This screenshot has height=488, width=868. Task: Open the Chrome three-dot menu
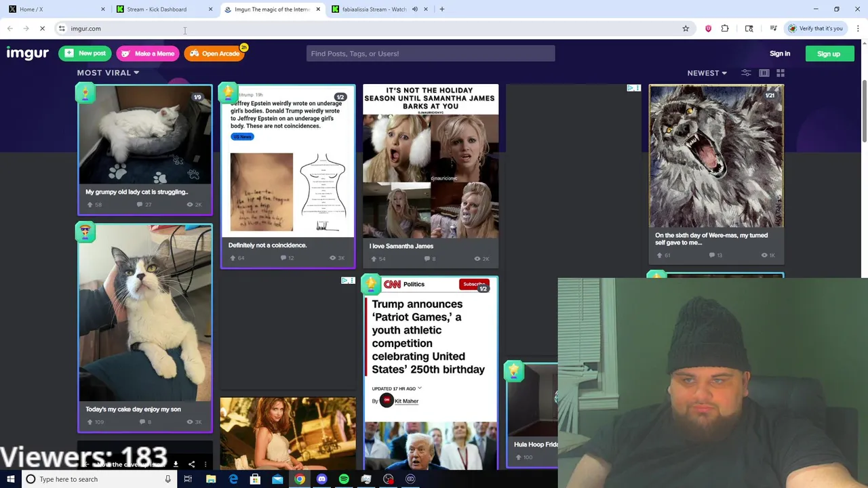(858, 28)
